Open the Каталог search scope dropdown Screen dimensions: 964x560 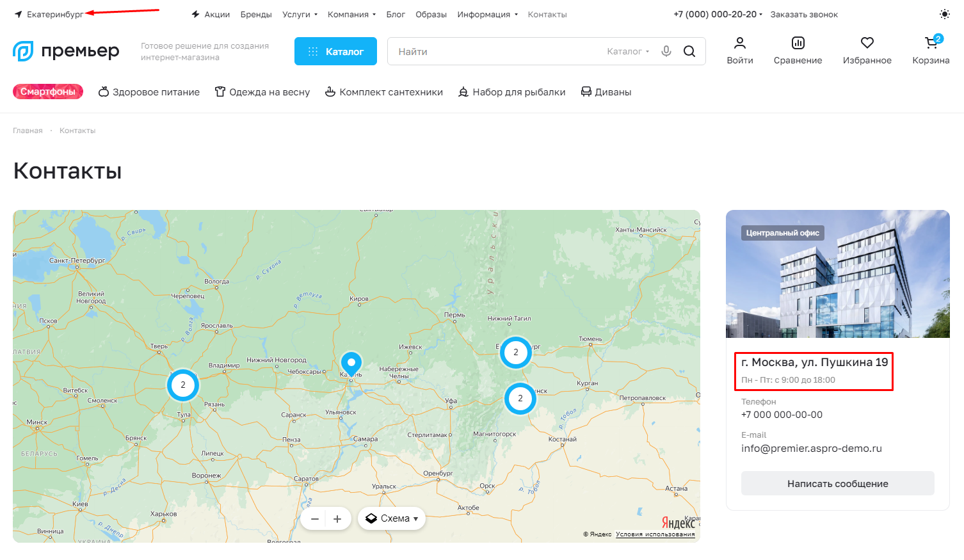(x=628, y=51)
